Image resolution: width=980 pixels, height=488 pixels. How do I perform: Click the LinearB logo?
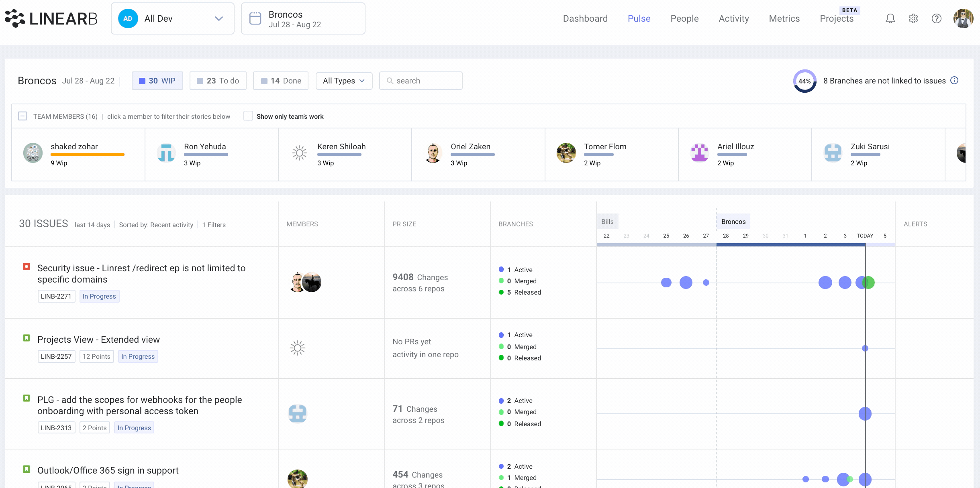point(51,18)
